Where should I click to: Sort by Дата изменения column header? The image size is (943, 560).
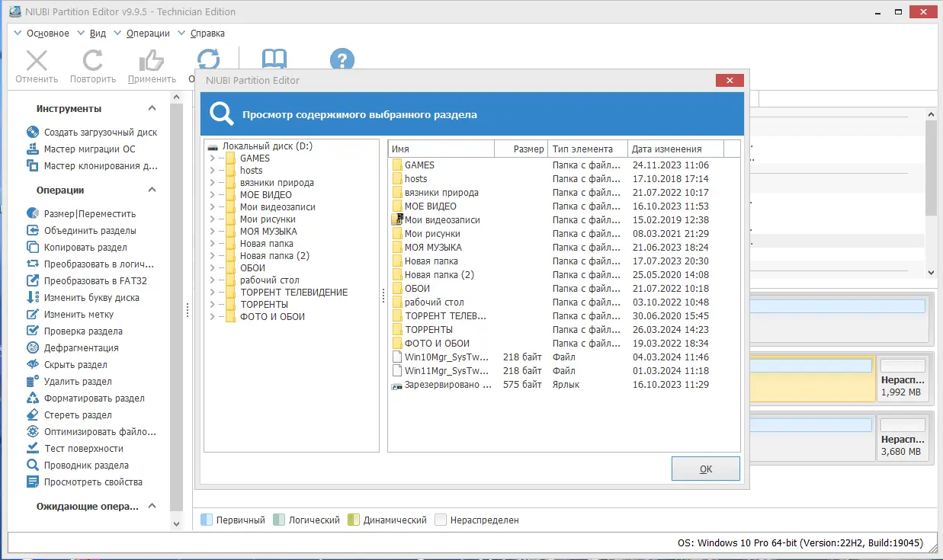click(x=675, y=149)
